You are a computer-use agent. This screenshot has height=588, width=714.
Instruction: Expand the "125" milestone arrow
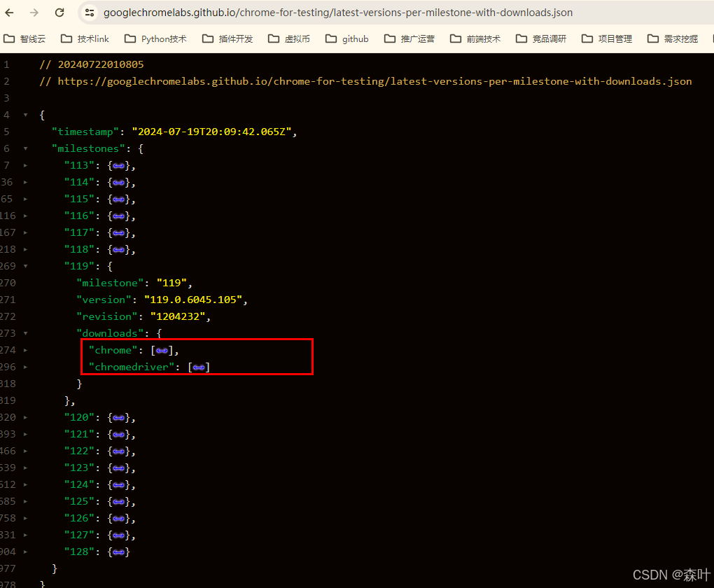[25, 501]
